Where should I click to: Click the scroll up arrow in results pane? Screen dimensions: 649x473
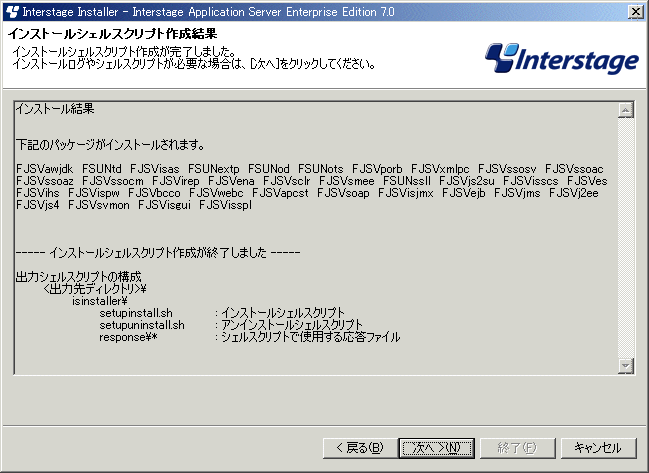(625, 110)
